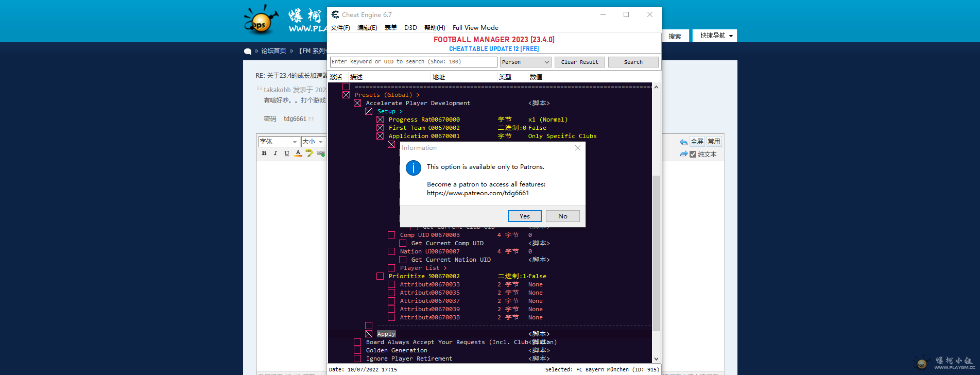The image size is (980, 375).
Task: Toggle the Prioritize entry checkbox
Action: click(380, 276)
